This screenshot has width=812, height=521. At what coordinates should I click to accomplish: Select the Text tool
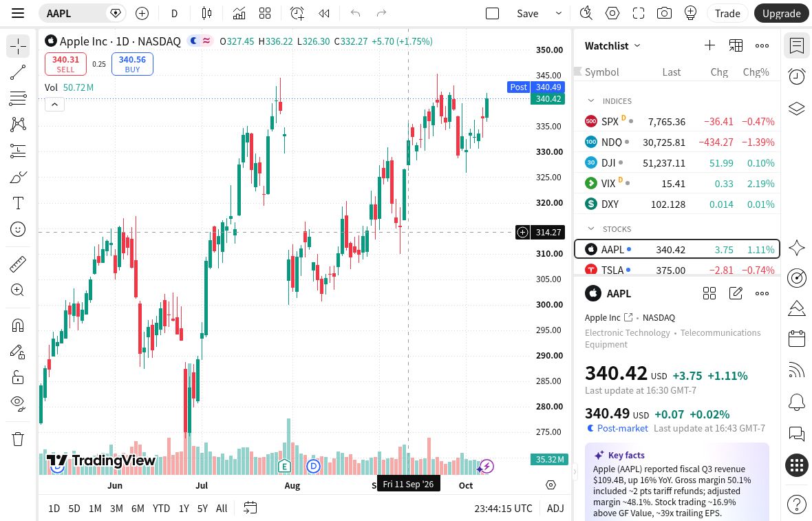point(18,203)
